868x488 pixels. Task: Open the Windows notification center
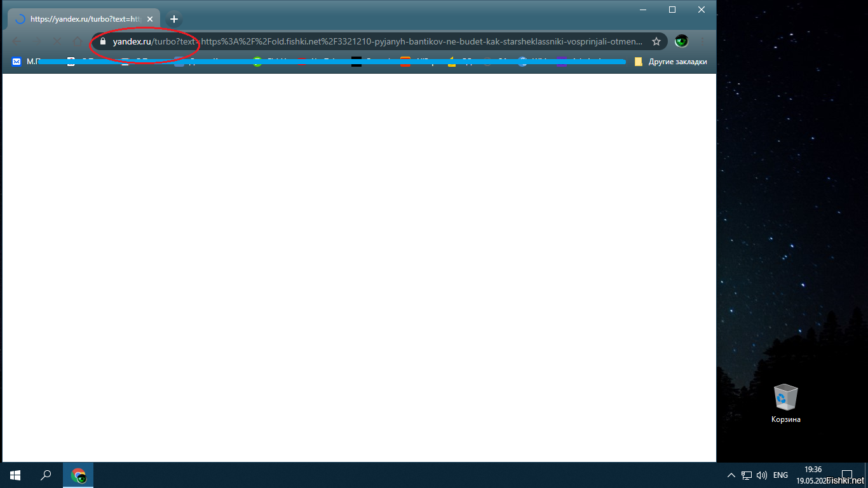[x=847, y=475]
